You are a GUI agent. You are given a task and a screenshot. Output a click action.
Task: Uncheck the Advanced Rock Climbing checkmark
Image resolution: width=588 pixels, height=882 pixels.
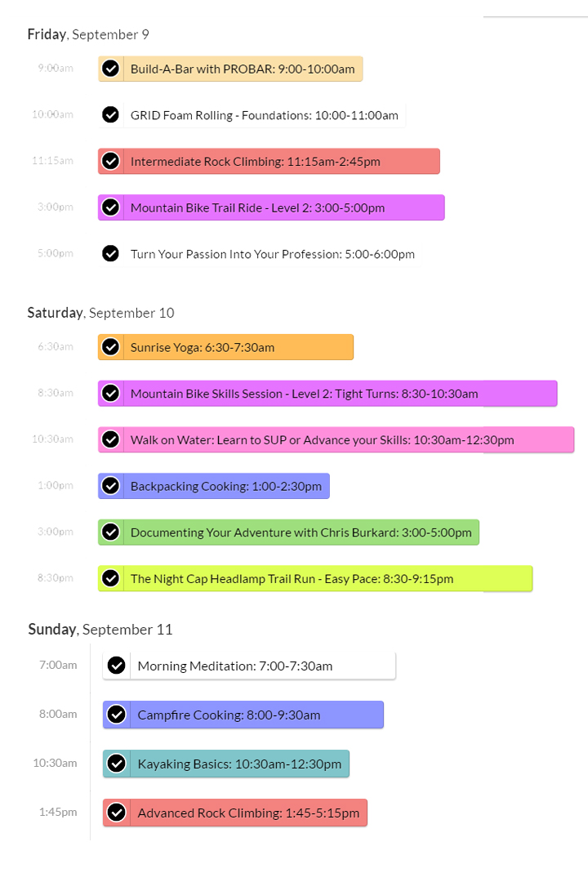[x=117, y=813]
